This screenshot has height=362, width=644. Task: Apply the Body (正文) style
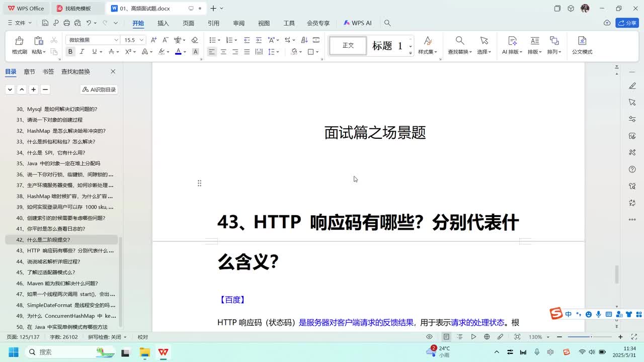coord(348,46)
